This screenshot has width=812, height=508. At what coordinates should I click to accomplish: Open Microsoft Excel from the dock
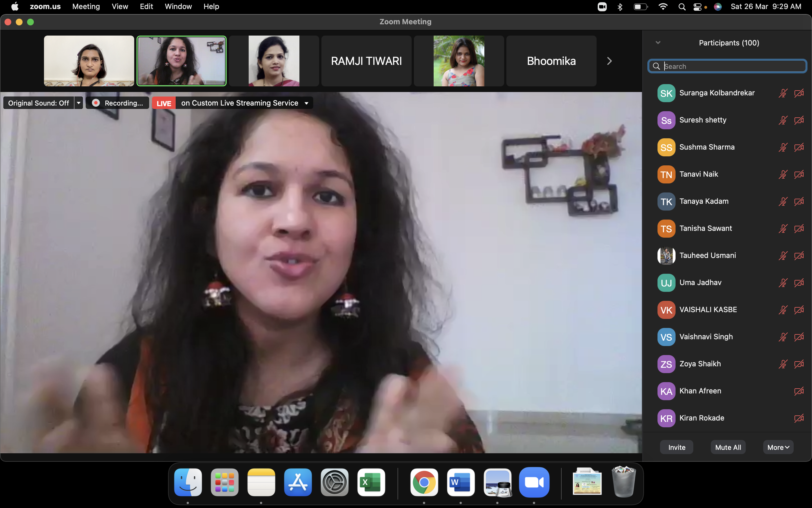371,482
